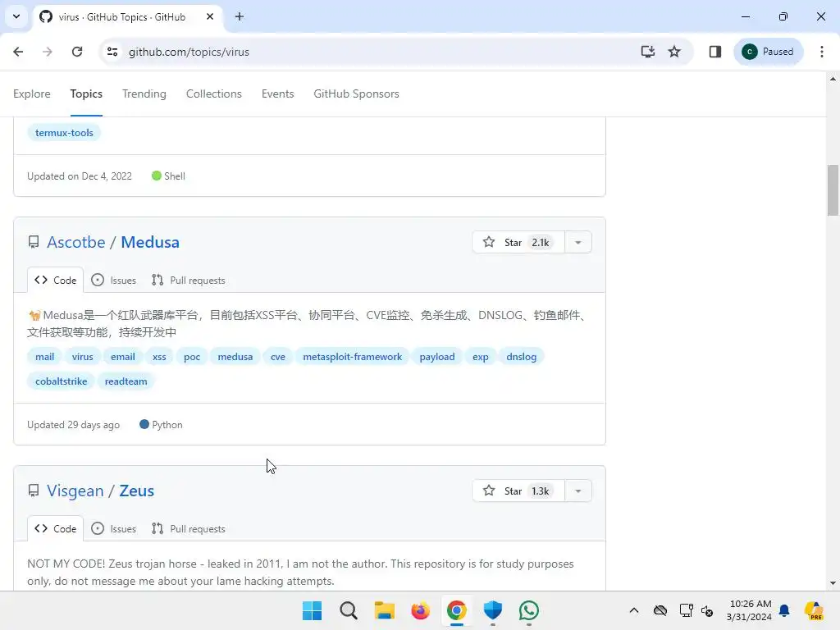Click the page vertical scrollbar thumb
The width and height of the screenshot is (840, 630).
pos(833,190)
